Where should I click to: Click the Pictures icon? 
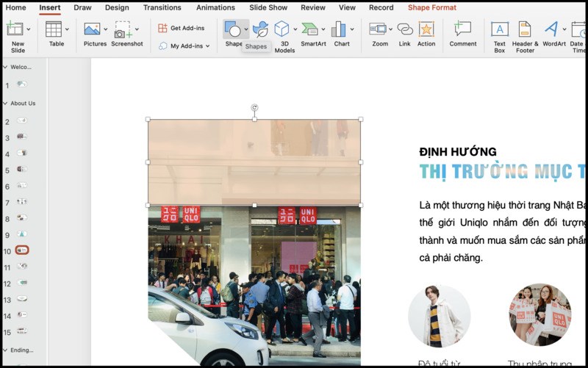[92, 29]
